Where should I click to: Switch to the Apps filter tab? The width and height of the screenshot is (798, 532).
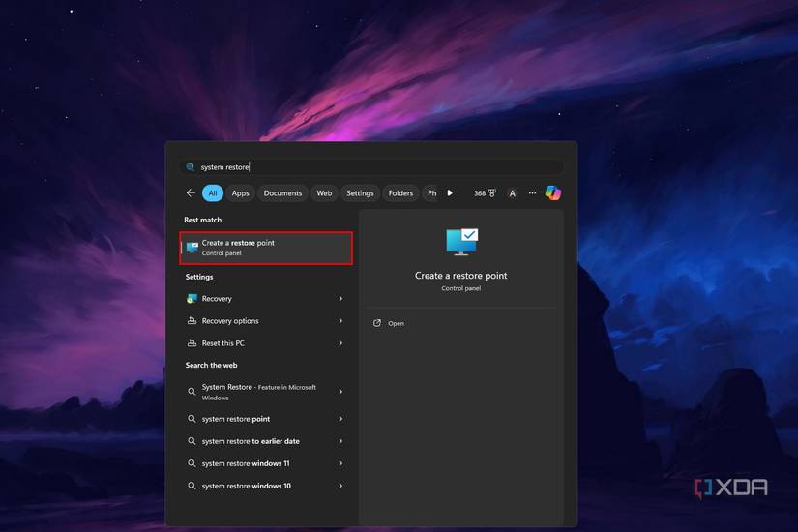click(240, 192)
